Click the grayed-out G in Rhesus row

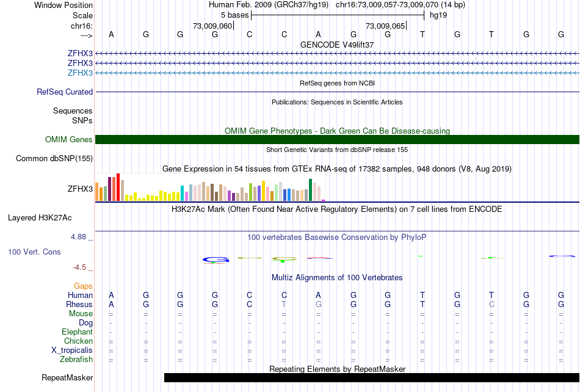point(319,304)
